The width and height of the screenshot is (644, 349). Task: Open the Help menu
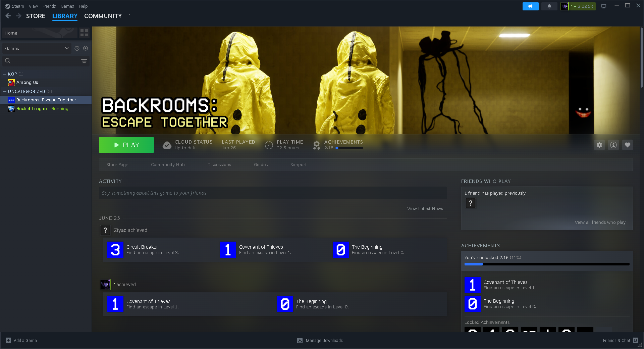pyautogui.click(x=83, y=6)
